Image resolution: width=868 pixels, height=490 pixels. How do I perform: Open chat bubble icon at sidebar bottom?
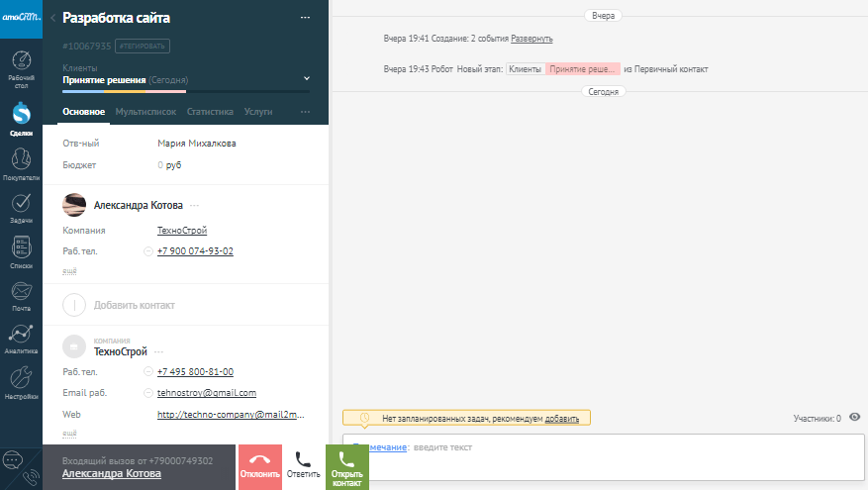12,459
